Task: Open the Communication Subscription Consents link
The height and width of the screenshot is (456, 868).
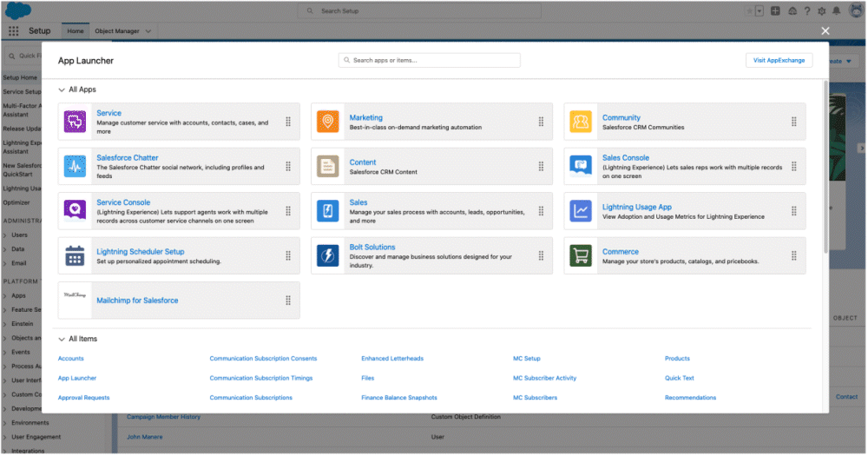Action: pos(263,359)
